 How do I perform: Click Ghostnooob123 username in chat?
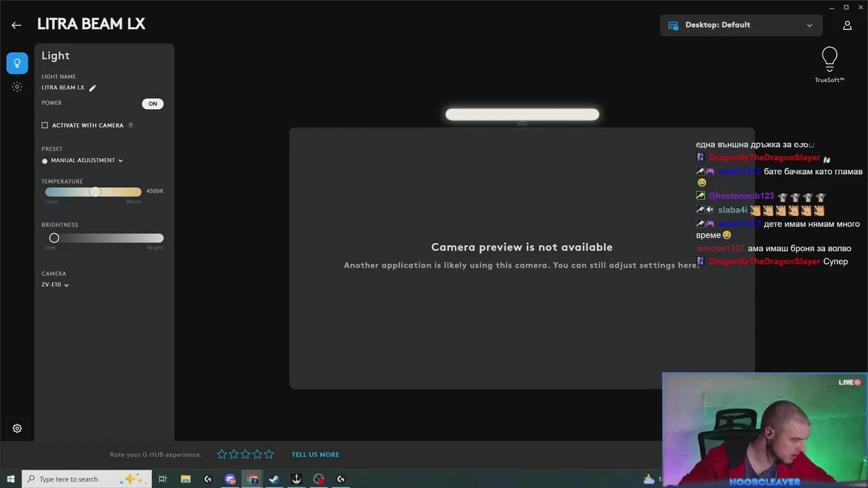pos(741,197)
